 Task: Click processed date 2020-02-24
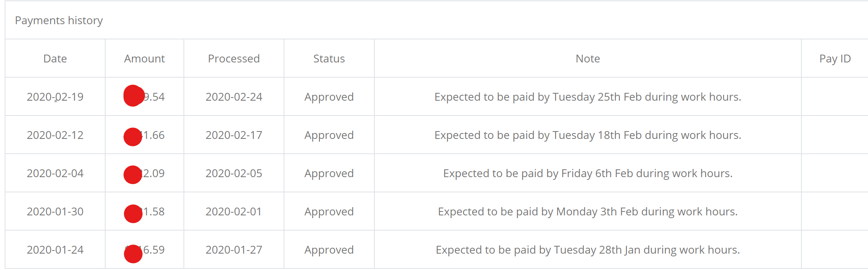pyautogui.click(x=234, y=97)
